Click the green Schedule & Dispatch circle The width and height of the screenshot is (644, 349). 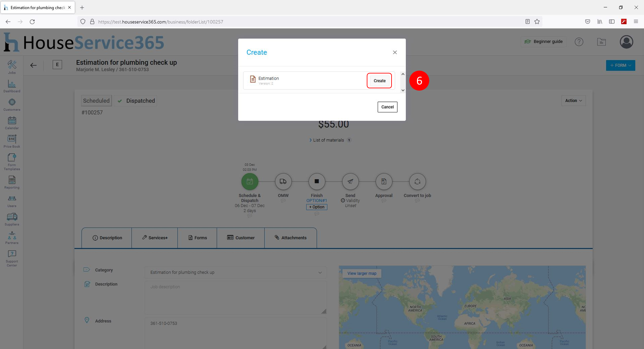(x=250, y=181)
